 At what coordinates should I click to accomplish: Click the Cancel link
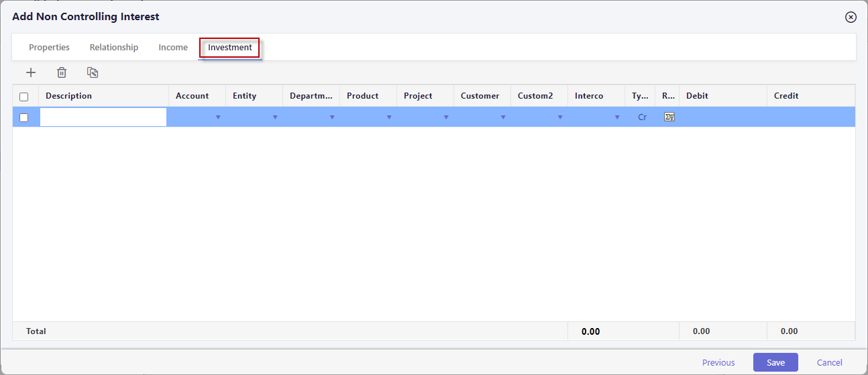(829, 362)
